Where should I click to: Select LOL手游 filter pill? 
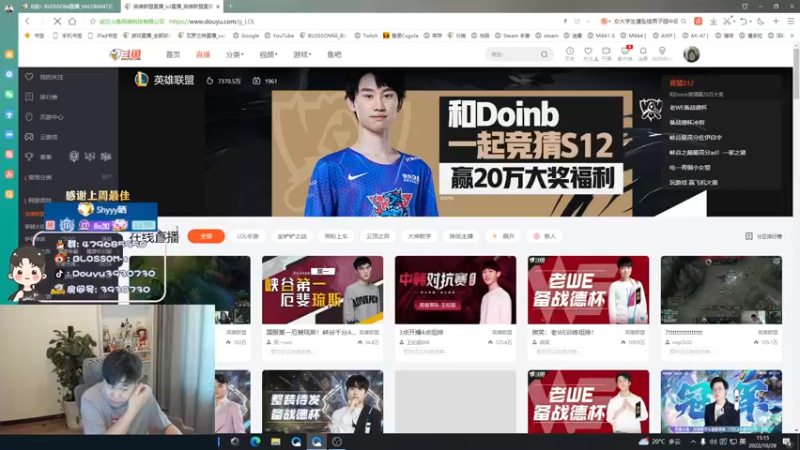pos(247,236)
